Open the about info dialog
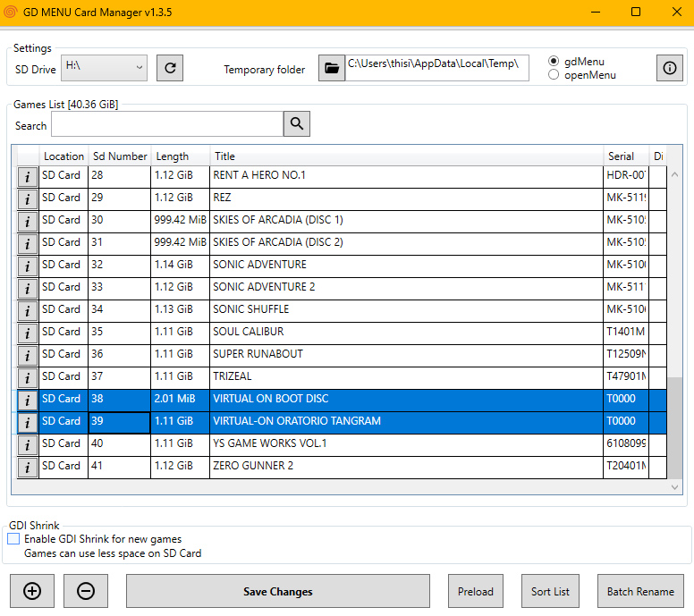694x616 pixels. [x=669, y=68]
